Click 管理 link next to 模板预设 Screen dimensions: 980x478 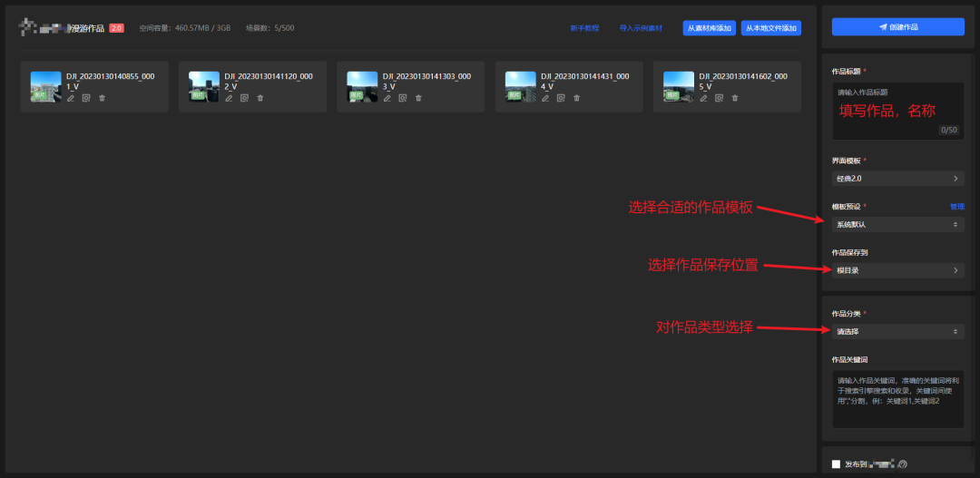(x=957, y=207)
